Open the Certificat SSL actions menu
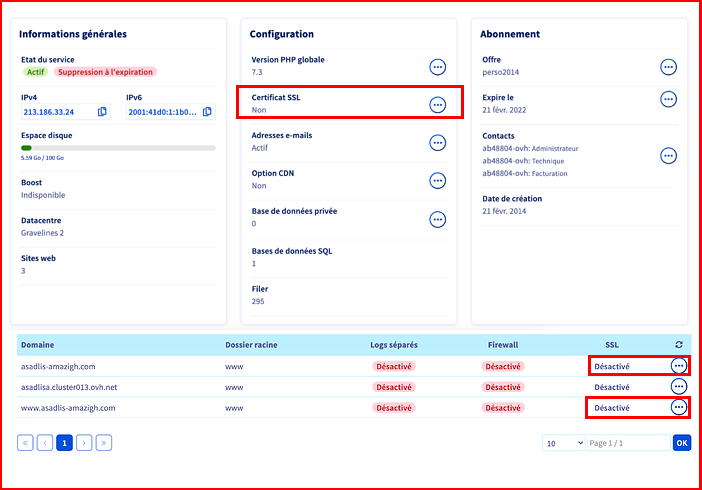 [437, 105]
